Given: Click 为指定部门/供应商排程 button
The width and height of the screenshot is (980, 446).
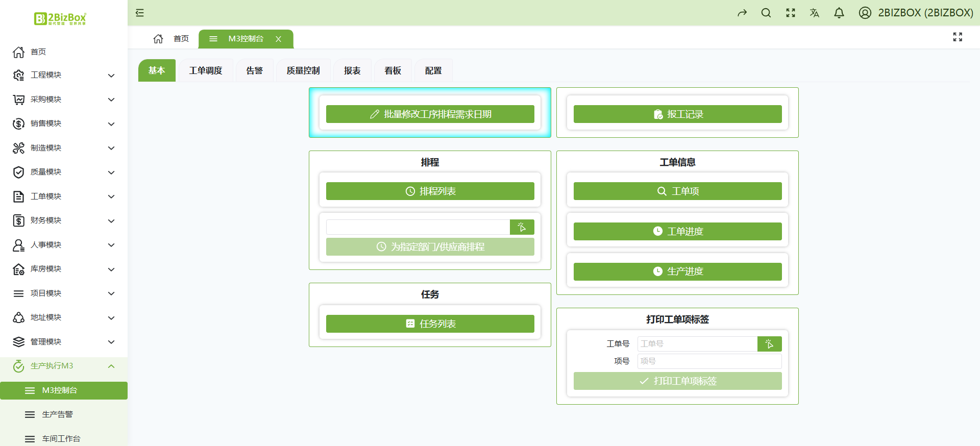Looking at the screenshot, I should (430, 247).
